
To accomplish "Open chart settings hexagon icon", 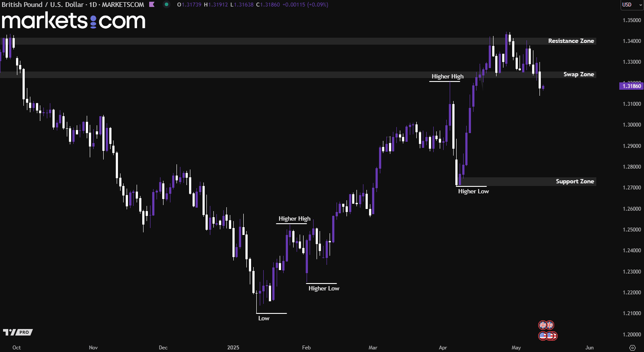I will (x=632, y=348).
